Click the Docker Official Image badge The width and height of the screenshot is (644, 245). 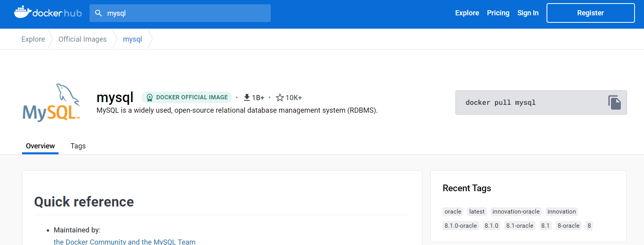click(x=187, y=97)
